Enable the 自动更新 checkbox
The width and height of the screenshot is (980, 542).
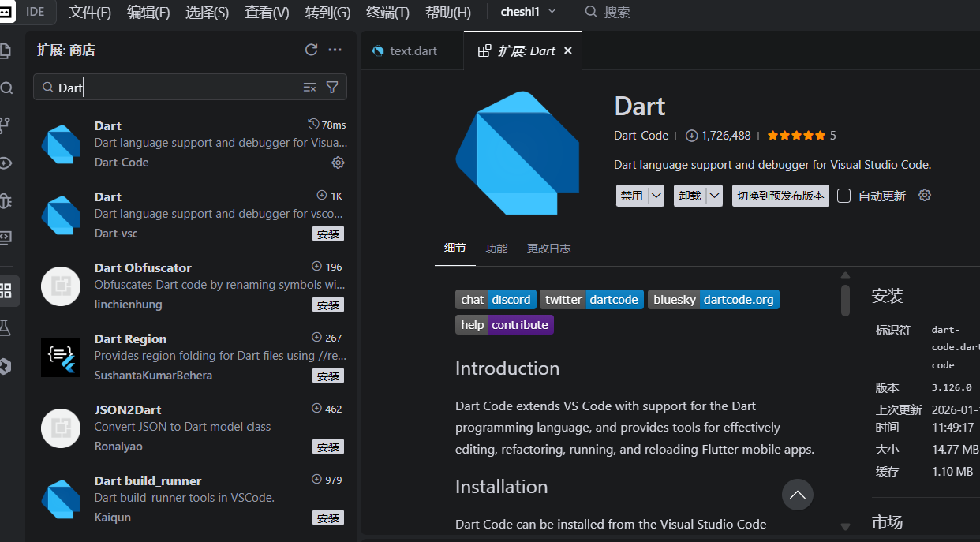point(843,196)
